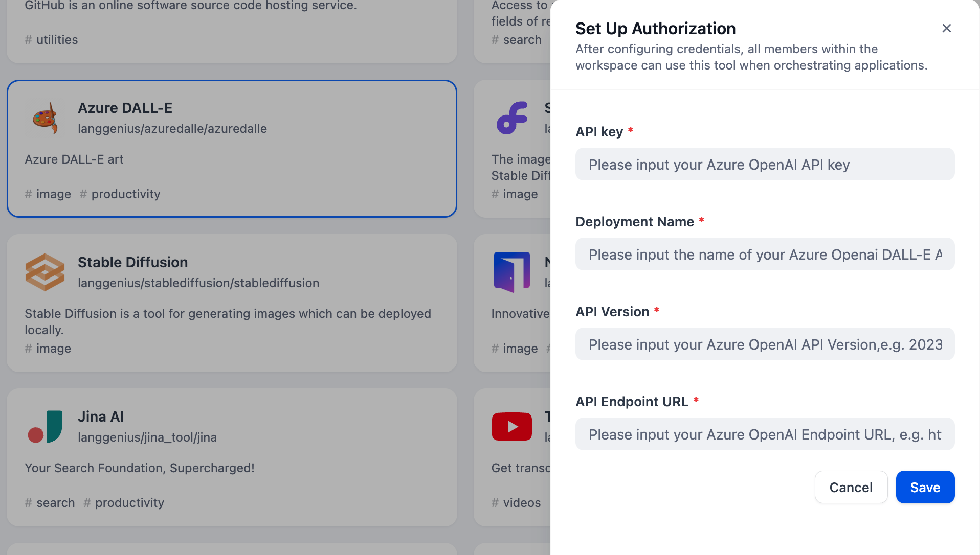Open the Stable Diffusion card title
Screen dimensions: 980x555
pyautogui.click(x=132, y=263)
